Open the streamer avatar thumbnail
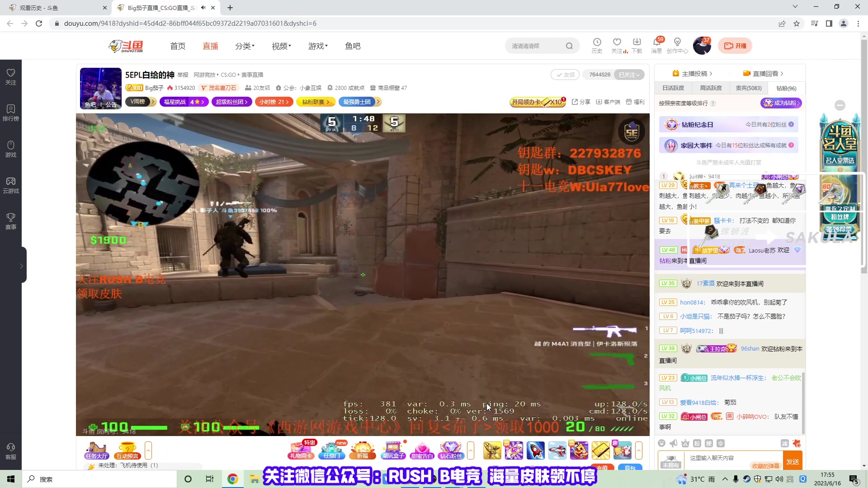 coord(100,88)
